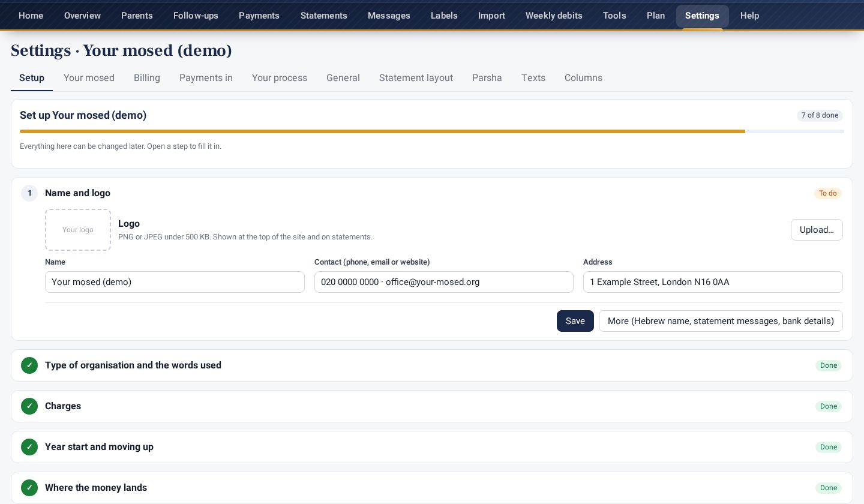Click the step 1 number badge
864x504 pixels.
[29, 193]
